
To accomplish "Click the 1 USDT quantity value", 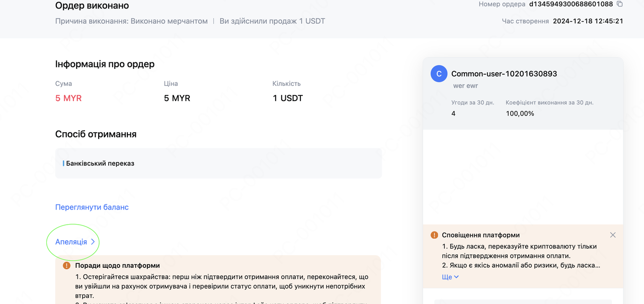I will point(288,98).
